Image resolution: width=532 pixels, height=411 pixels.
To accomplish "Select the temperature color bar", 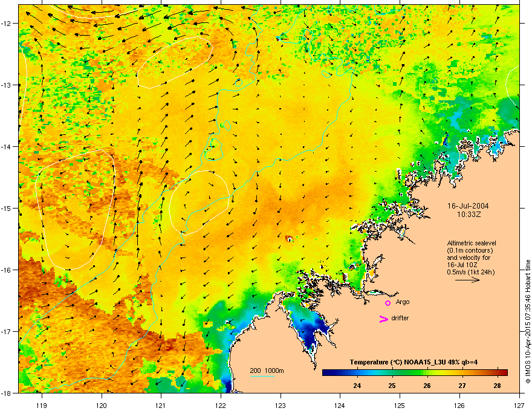I will pyautogui.click(x=415, y=372).
